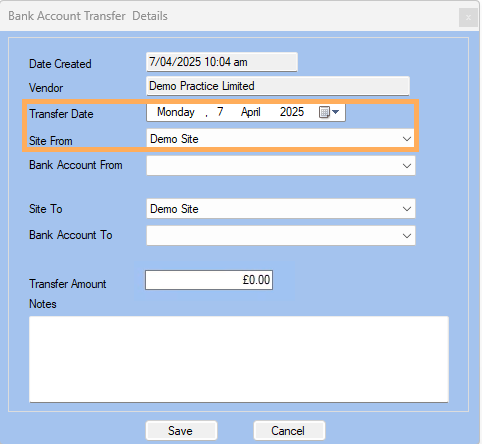Click the Demo Site text in Site From
The image size is (482, 444).
point(174,139)
